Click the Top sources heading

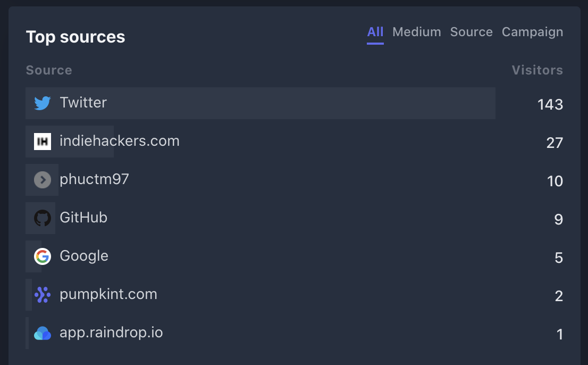[x=75, y=37]
